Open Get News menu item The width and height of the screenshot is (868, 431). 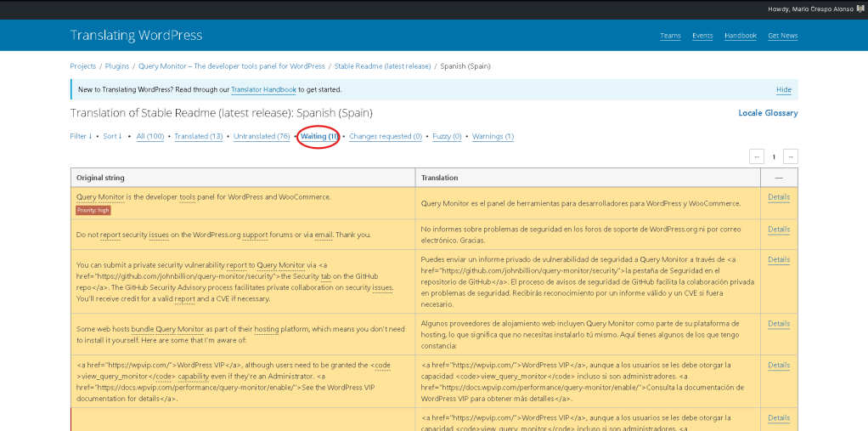pyautogui.click(x=782, y=36)
